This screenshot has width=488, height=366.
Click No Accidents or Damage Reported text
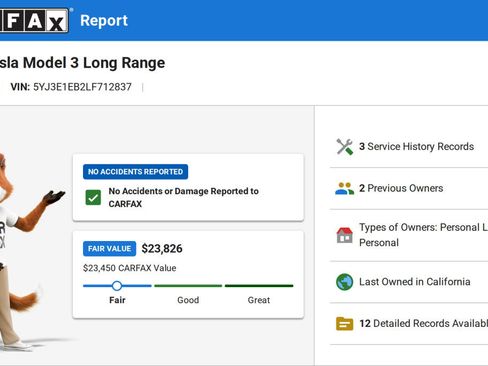pos(184,197)
